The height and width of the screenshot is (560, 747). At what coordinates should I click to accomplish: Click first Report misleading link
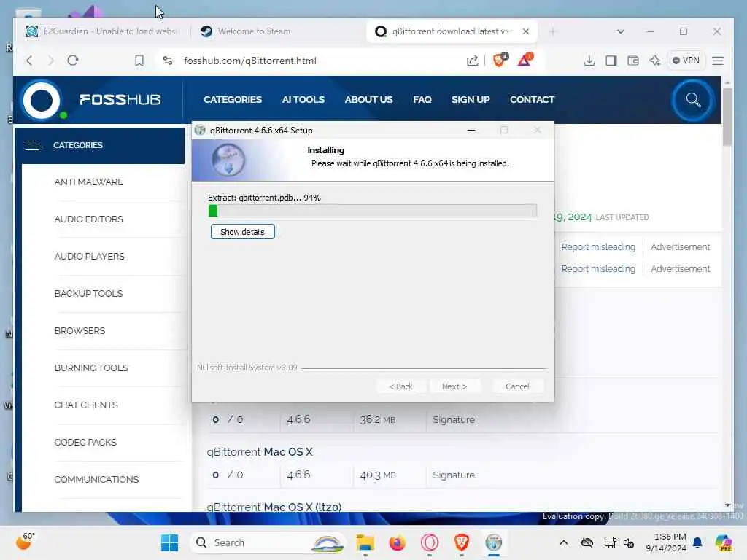[x=598, y=246]
